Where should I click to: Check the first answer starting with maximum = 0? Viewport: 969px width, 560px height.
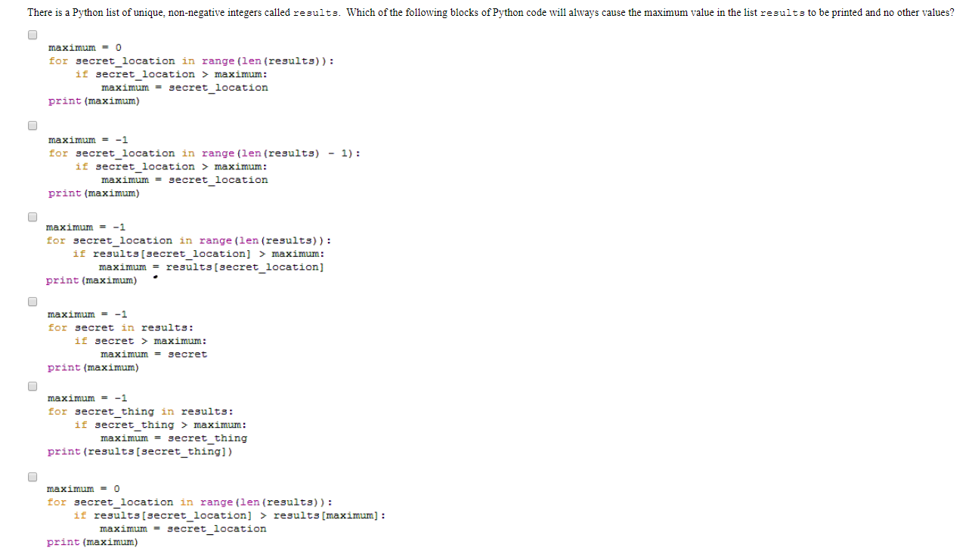32,35
